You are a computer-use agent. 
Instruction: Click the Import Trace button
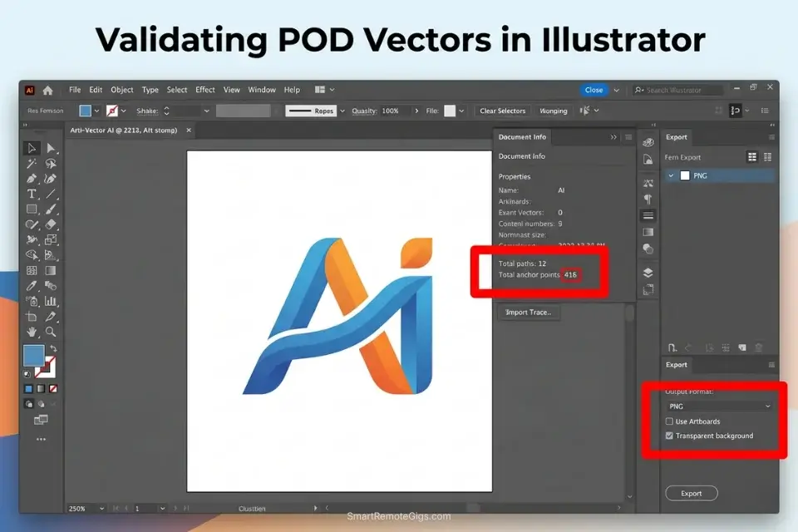click(x=529, y=312)
